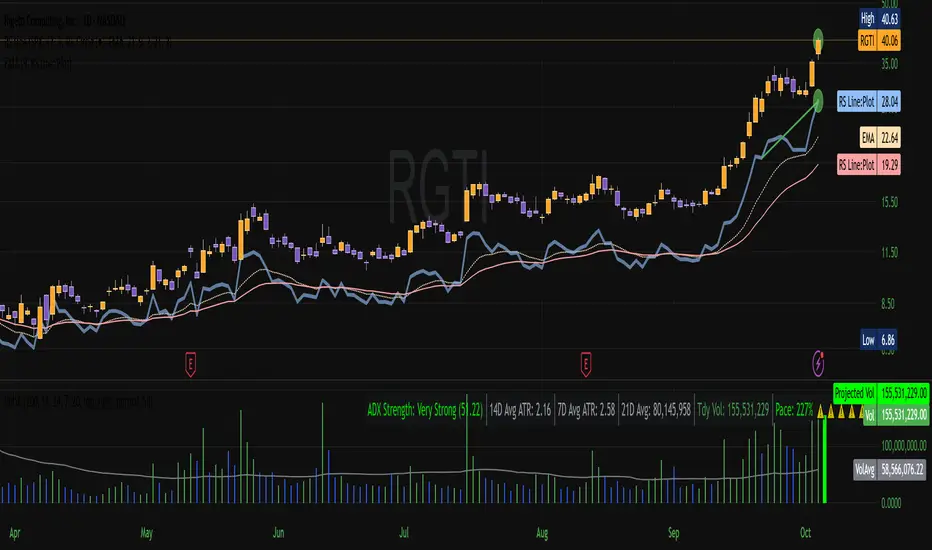
Task: Click the VolAvg 58,566,076.22 label
Action: click(889, 470)
